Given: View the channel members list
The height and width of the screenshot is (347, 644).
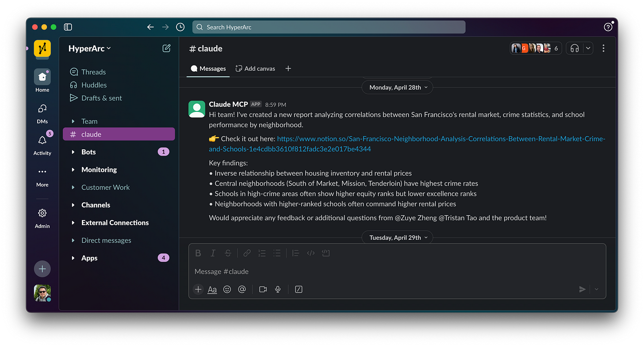Looking at the screenshot, I should point(536,48).
